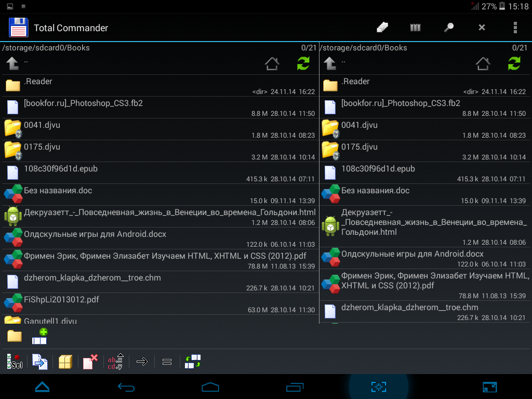Tap the arrow switch-panel button
Image resolution: width=532 pixels, height=399 pixels.
(x=142, y=362)
